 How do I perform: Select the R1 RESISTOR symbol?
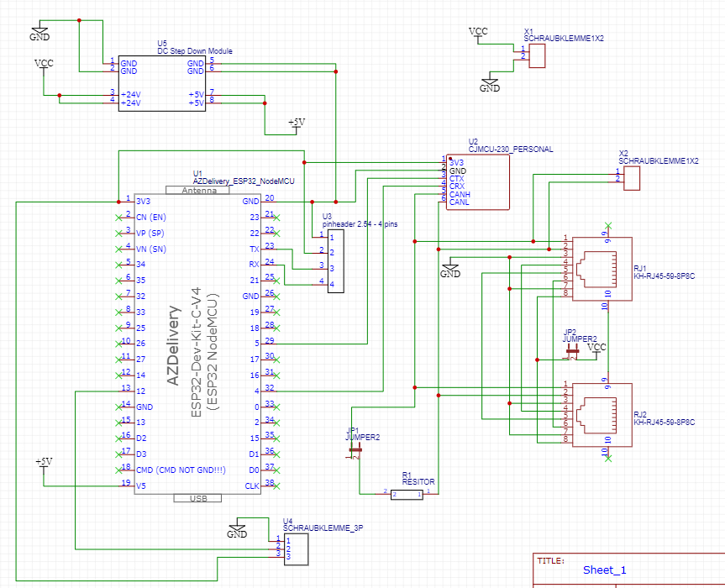(x=407, y=494)
